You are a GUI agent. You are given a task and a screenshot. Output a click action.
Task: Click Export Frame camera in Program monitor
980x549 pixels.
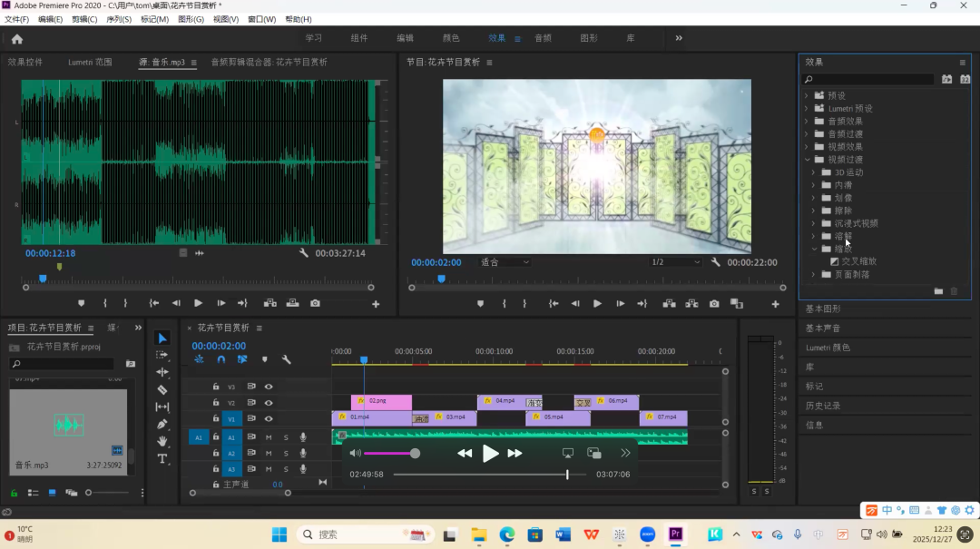tap(714, 304)
